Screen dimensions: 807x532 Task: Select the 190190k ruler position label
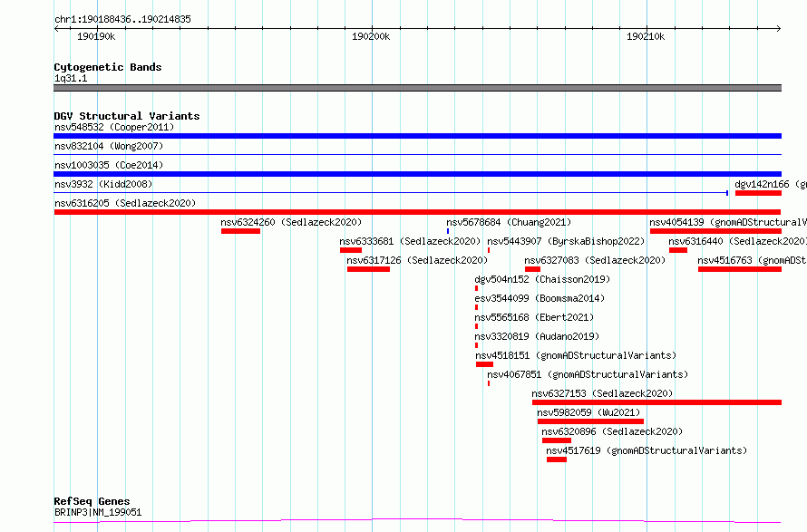point(96,36)
